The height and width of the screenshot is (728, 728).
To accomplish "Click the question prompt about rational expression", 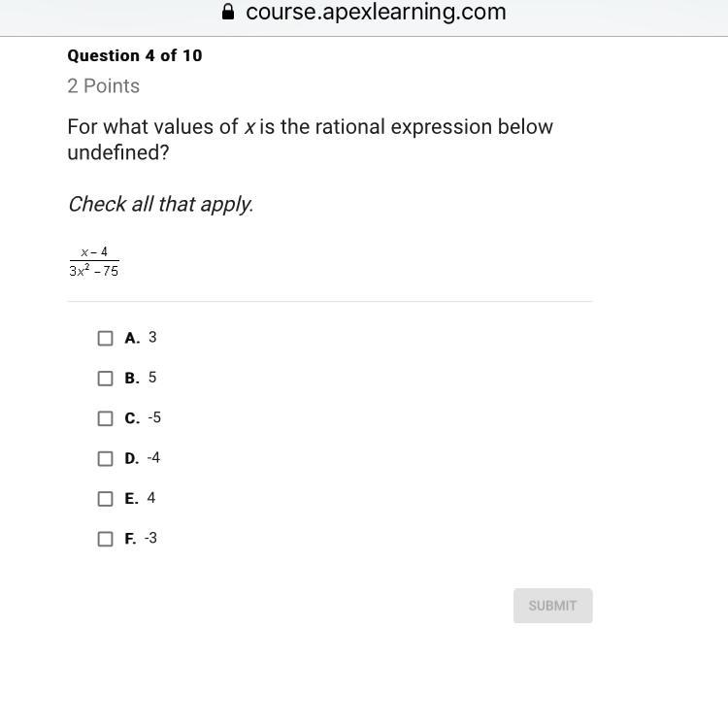I will pyautogui.click(x=310, y=140).
